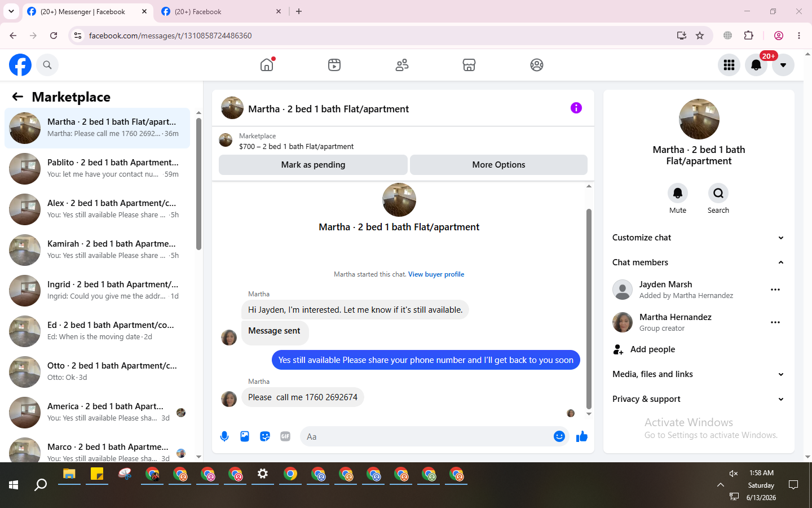Click chat messages scrollbar thumb
The image size is (812, 508).
pyautogui.click(x=589, y=309)
